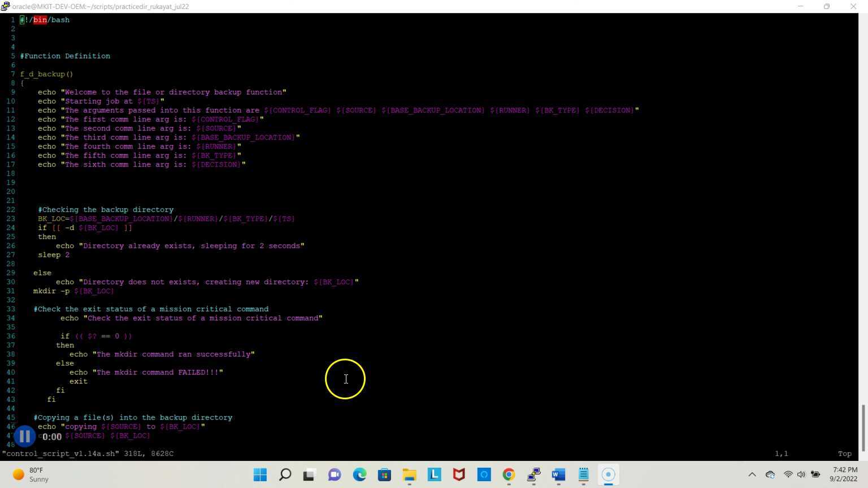Launch Microsoft Word from the taskbar
Viewport: 868px width, 488px height.
[558, 474]
